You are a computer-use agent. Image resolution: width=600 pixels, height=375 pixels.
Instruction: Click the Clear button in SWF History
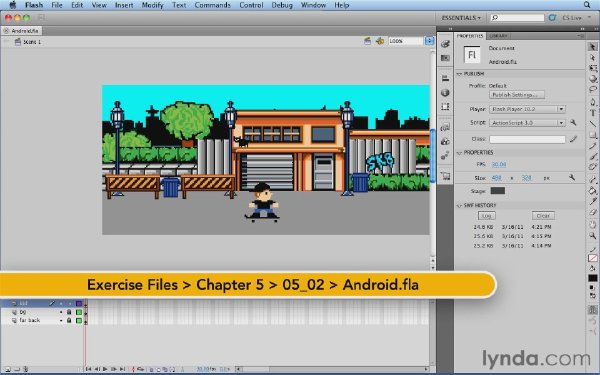(543, 216)
